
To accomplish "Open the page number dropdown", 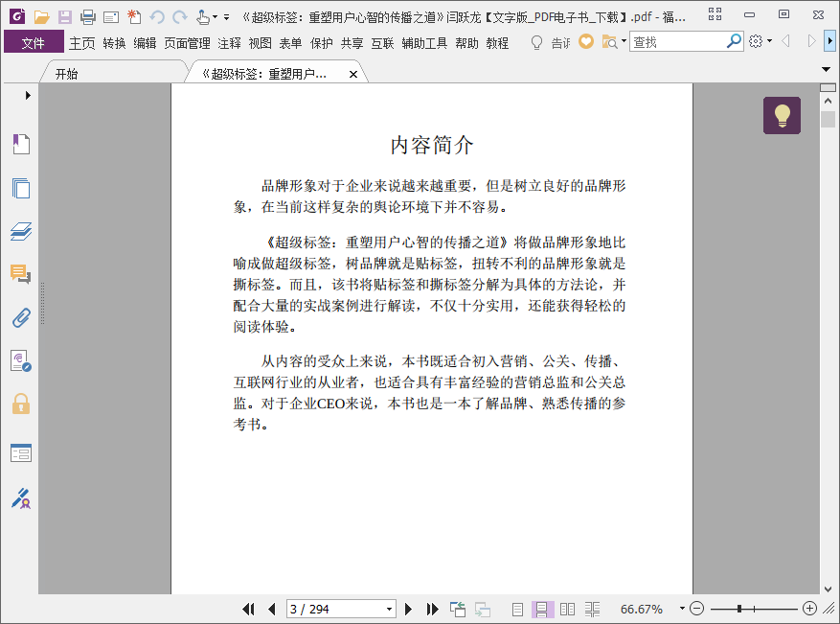I will [389, 609].
